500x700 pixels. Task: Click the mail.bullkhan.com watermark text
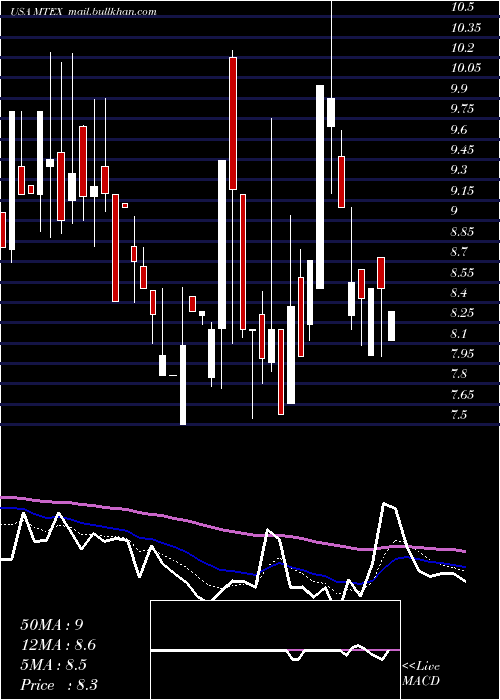[112, 12]
